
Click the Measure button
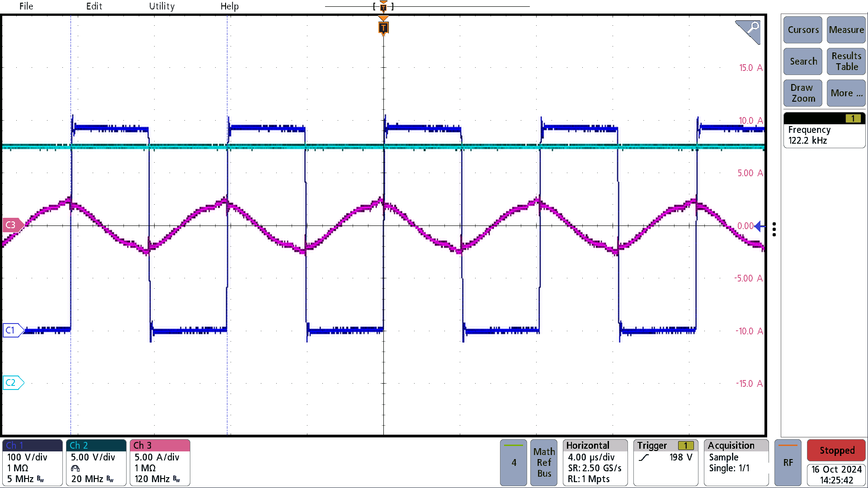point(846,30)
